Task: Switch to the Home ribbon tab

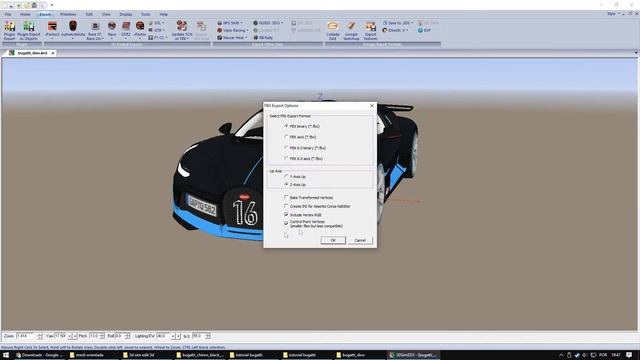Action: pos(25,14)
